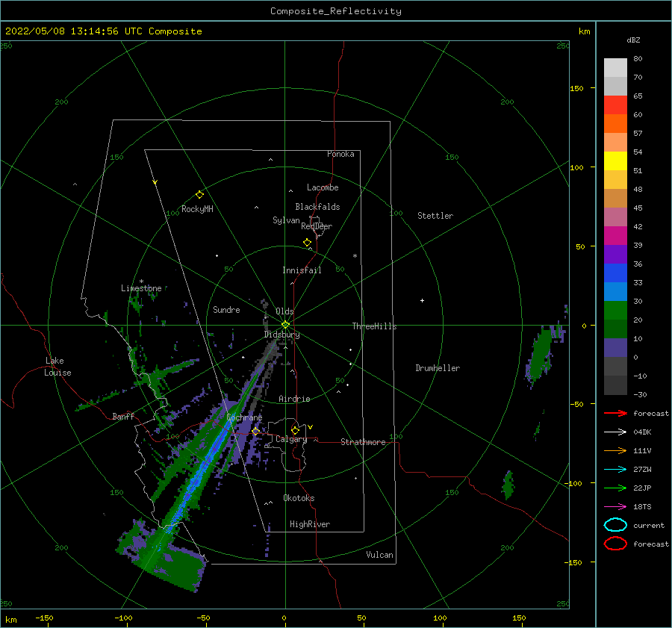This screenshot has width=672, height=628.
Task: Click the km label at top right of map
Action: pos(584,31)
